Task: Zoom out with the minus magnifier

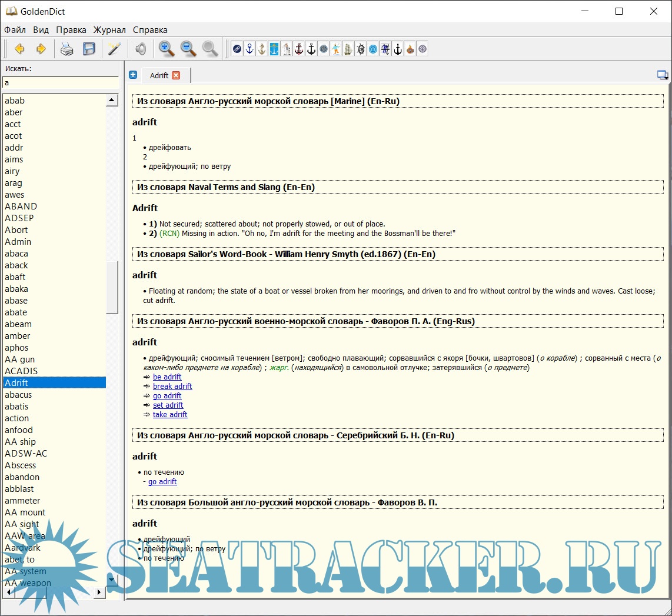Action: [188, 49]
